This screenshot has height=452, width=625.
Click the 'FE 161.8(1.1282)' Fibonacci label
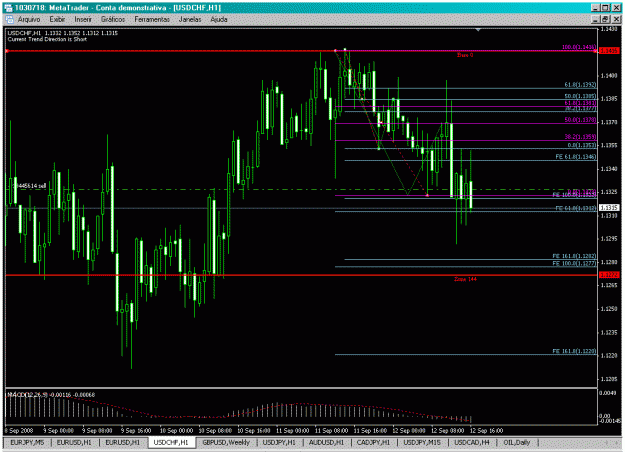(x=574, y=256)
